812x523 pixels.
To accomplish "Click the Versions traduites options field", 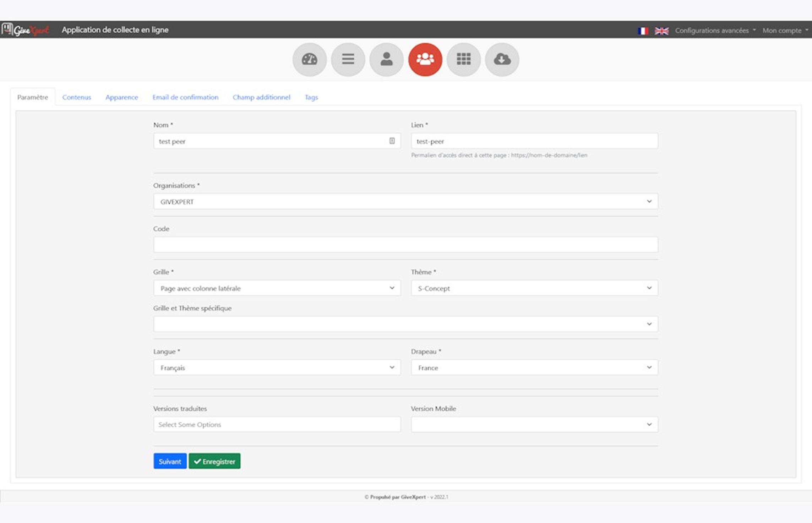I will (277, 424).
